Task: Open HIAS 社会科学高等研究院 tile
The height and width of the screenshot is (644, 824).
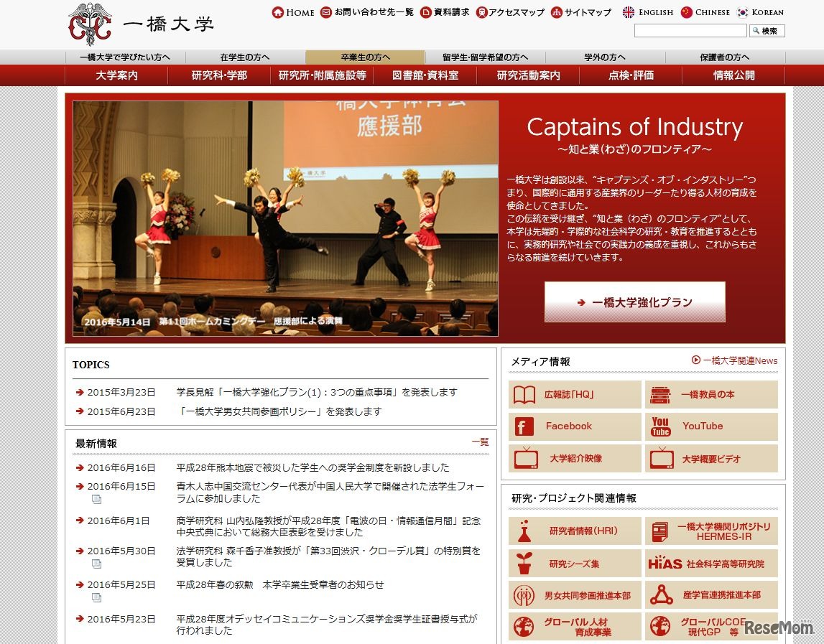Action: 711,563
